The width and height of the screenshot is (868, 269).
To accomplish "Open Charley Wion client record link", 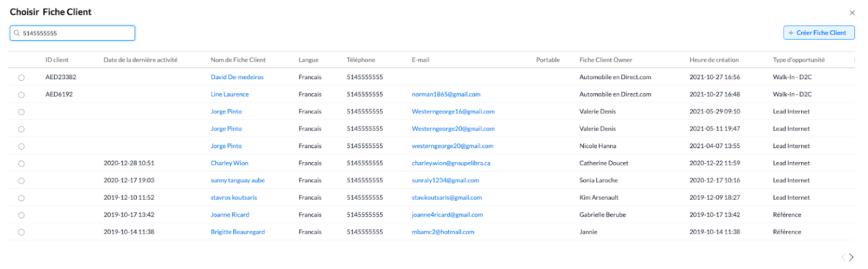I will (x=229, y=163).
